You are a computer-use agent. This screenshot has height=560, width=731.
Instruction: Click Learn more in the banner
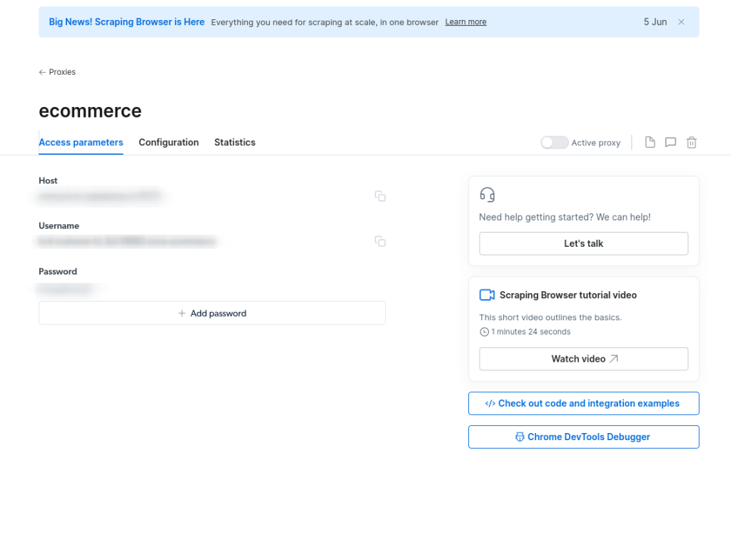point(465,22)
